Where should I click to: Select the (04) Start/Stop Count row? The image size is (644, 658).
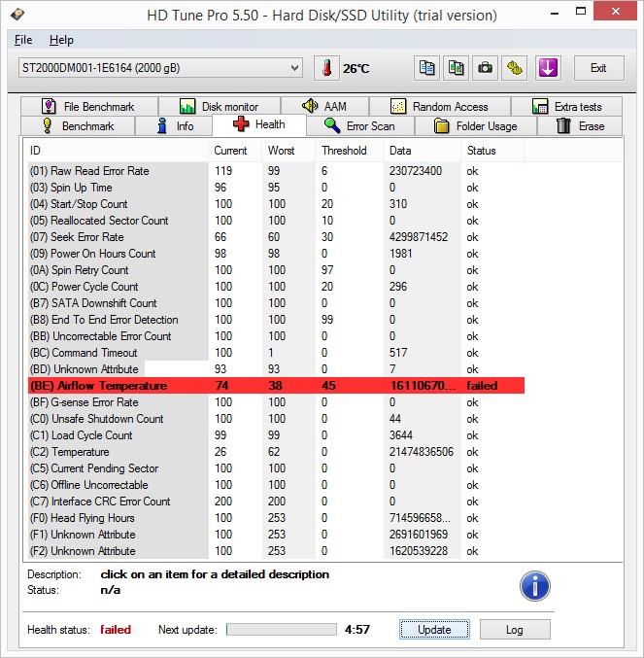[x=276, y=204]
